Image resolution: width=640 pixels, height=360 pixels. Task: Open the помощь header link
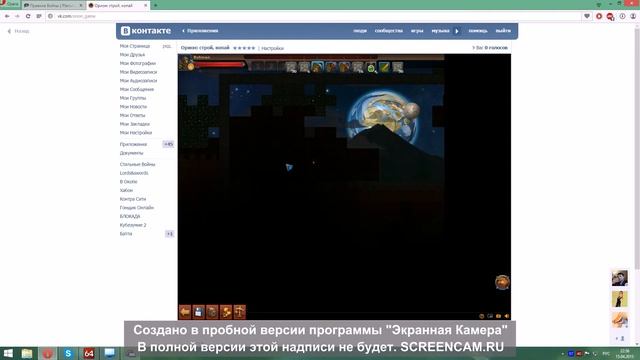478,31
